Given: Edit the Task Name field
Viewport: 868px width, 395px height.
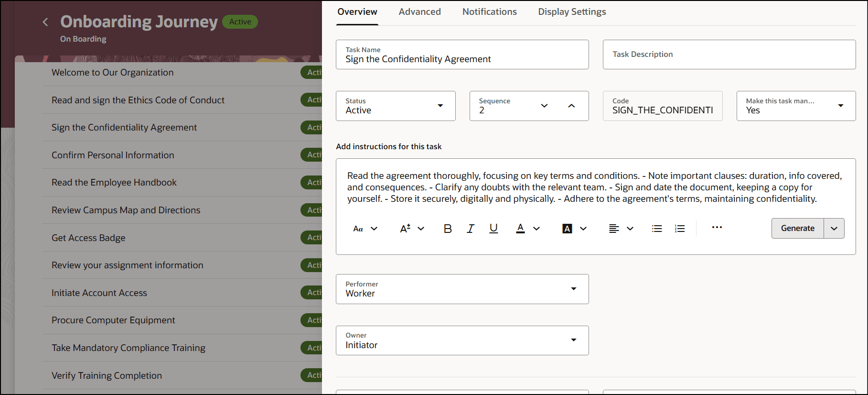Looking at the screenshot, I should coord(462,55).
